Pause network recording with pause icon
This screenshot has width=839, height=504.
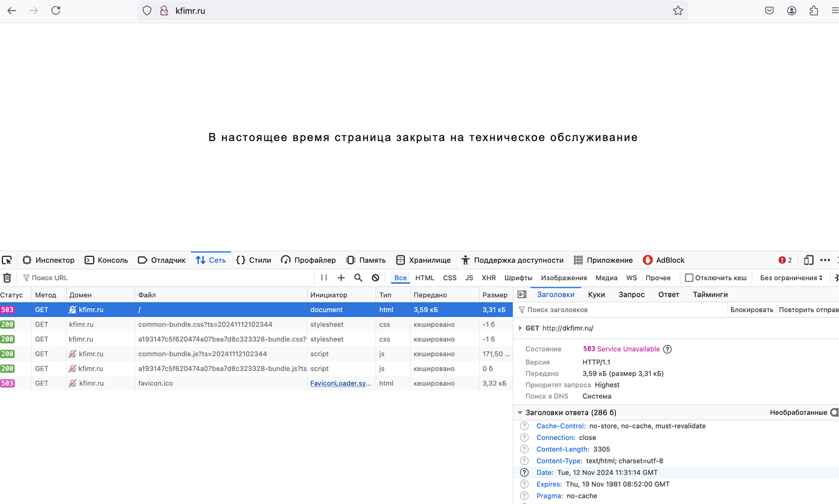click(x=324, y=278)
